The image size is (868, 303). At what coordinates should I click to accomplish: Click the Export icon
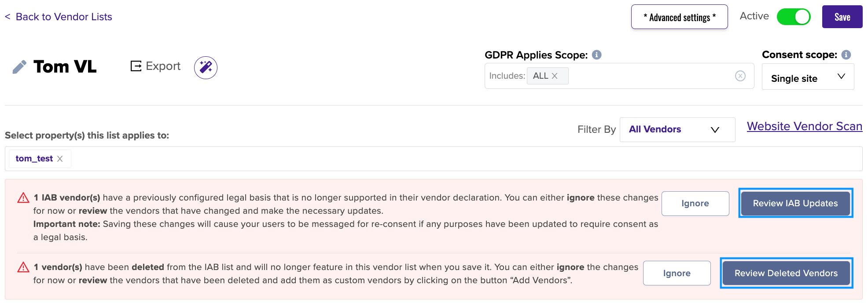(136, 66)
